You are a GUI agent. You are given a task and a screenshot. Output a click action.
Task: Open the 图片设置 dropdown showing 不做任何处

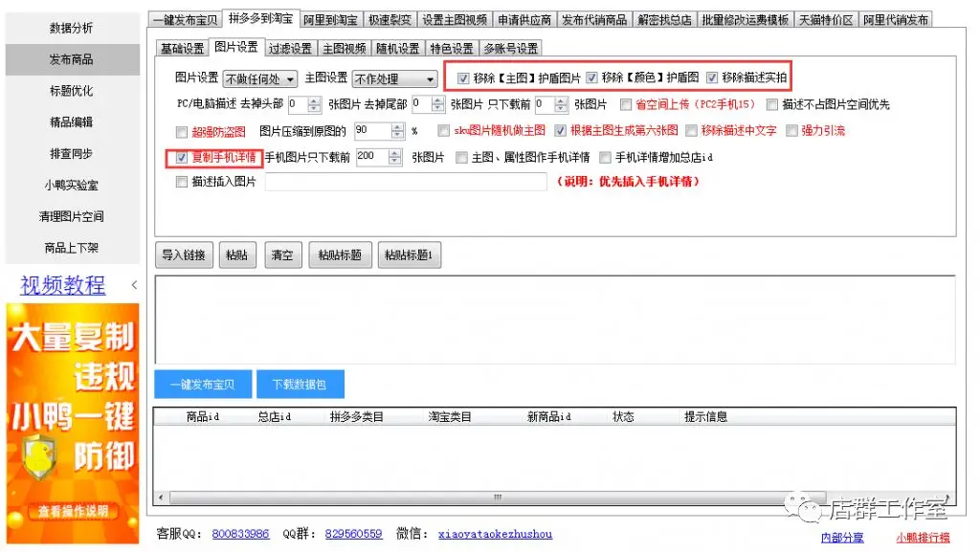coord(258,78)
